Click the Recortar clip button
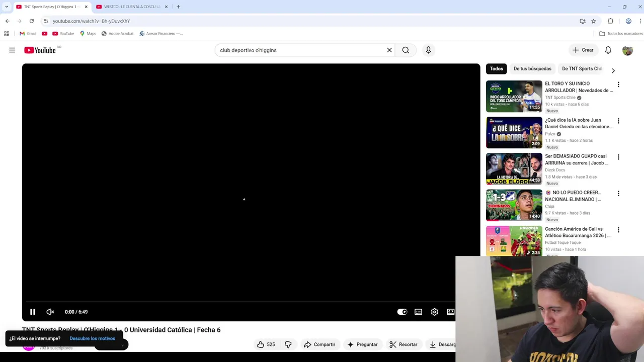 click(x=404, y=344)
